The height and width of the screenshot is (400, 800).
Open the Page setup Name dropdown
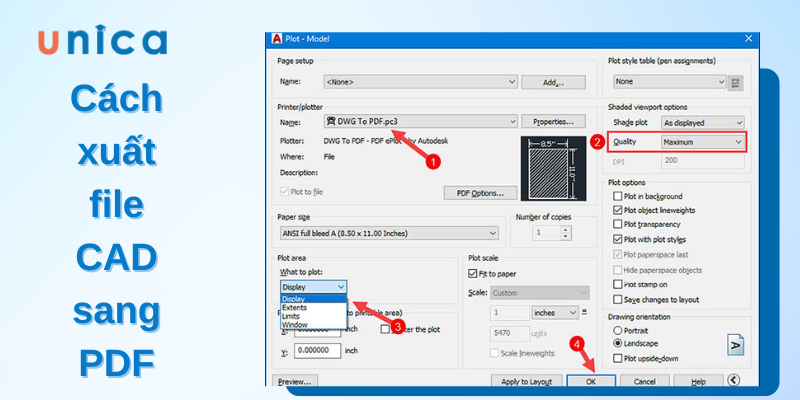420,82
